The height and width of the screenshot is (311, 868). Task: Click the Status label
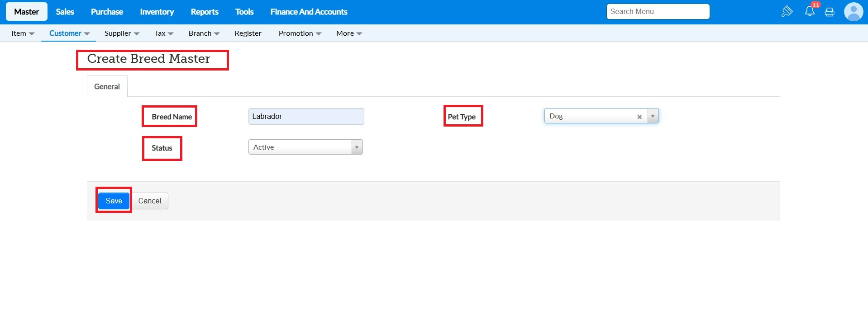162,148
